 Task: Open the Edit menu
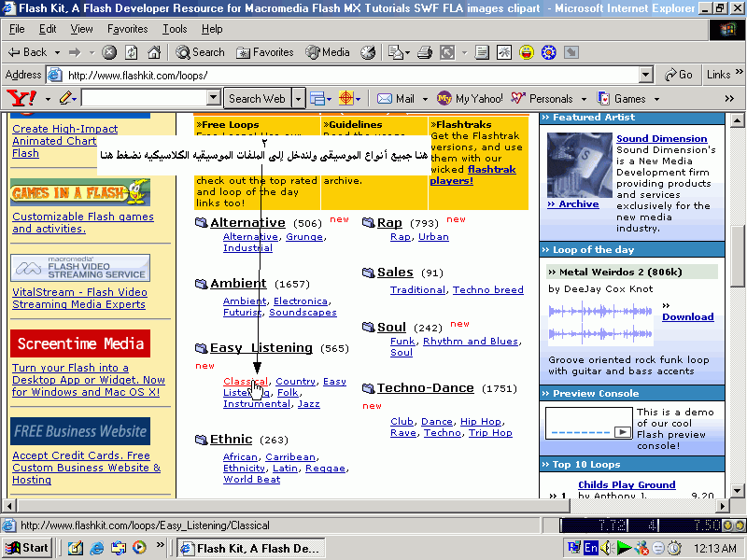[48, 29]
